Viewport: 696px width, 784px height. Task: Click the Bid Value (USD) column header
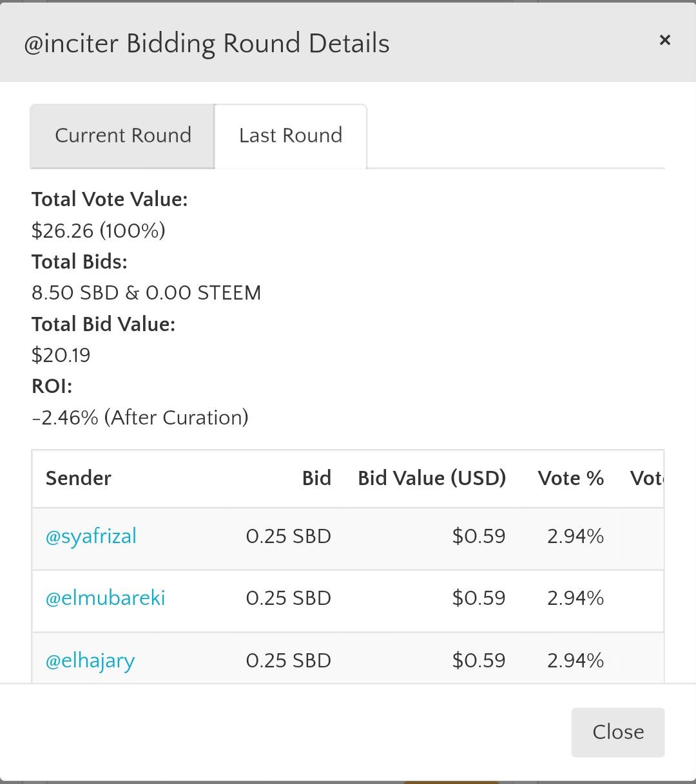[x=432, y=478]
